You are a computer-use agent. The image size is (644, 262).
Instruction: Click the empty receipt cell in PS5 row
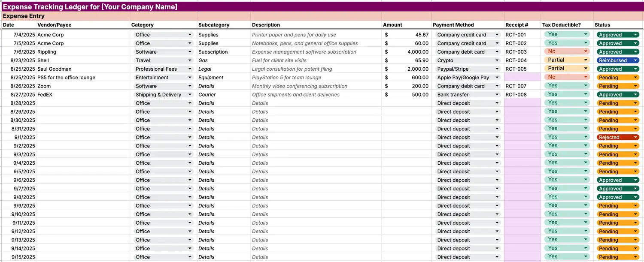(x=522, y=78)
